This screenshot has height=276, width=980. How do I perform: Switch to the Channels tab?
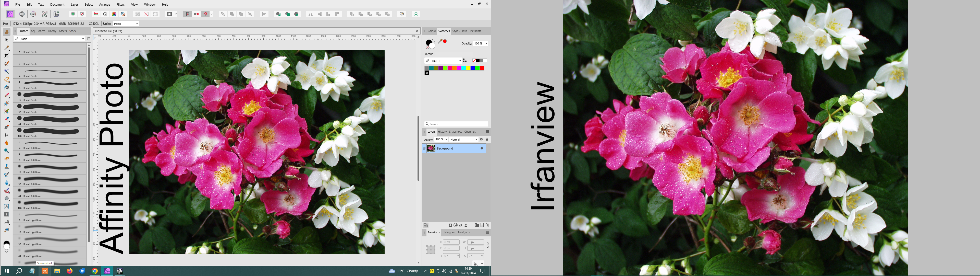(x=470, y=132)
